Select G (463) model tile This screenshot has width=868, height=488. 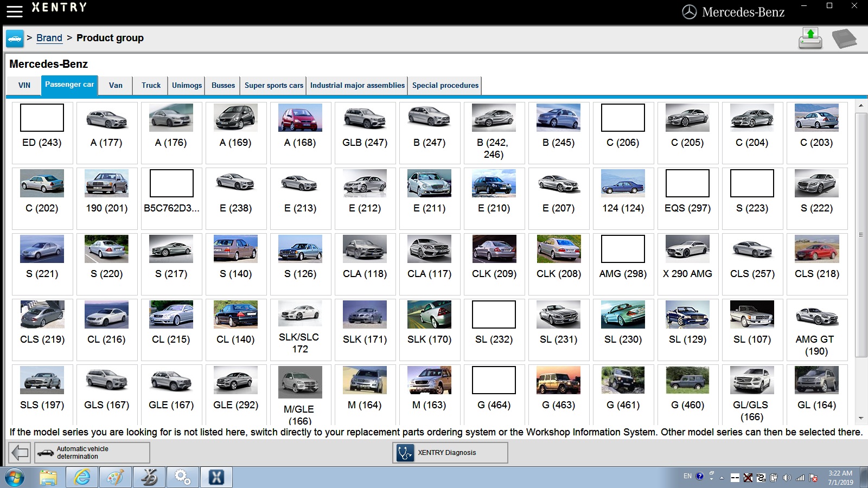(559, 394)
